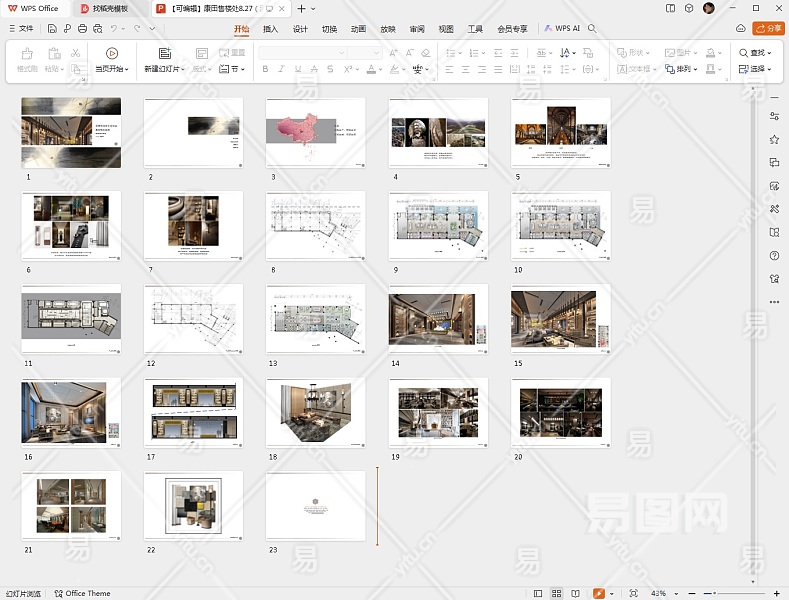This screenshot has width=789, height=600.
Task: Open the File (文件) menu
Action: coord(20,29)
